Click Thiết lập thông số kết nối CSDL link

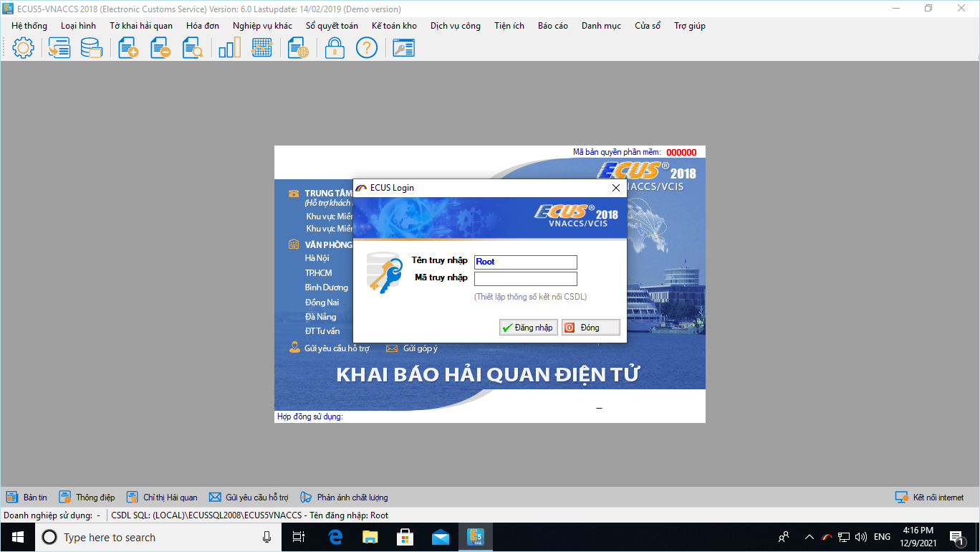(x=530, y=297)
